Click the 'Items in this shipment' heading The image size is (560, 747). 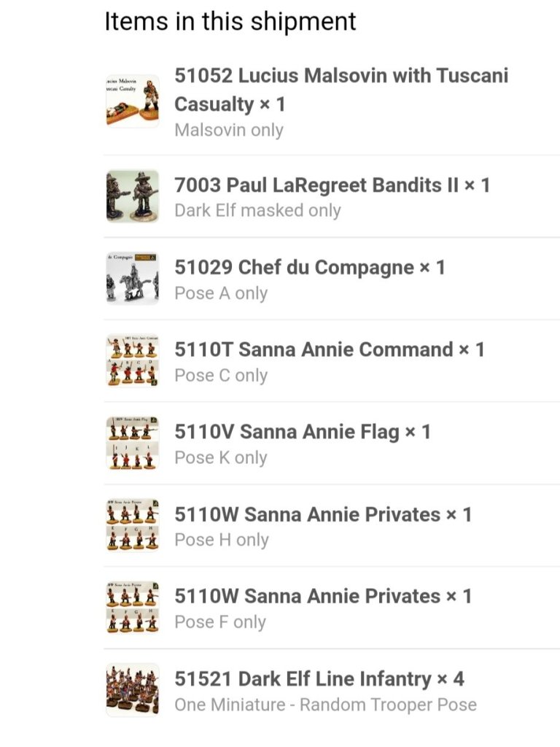230,21
